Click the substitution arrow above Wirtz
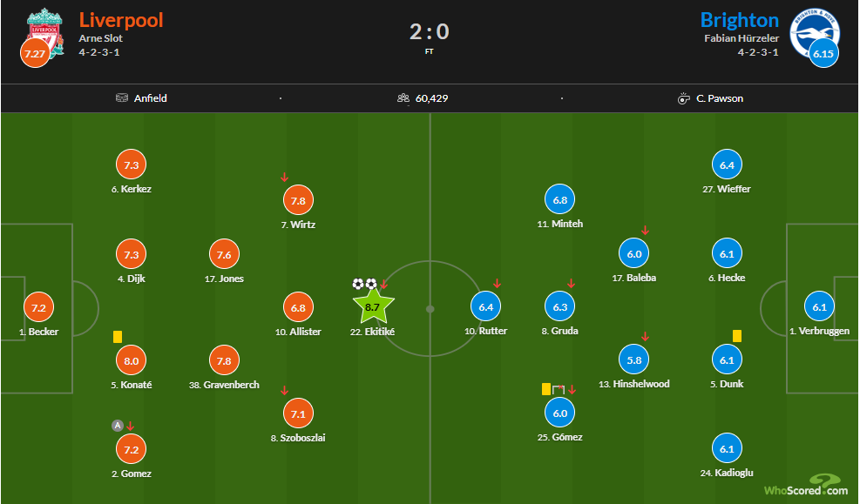This screenshot has width=860, height=504. pos(284,177)
